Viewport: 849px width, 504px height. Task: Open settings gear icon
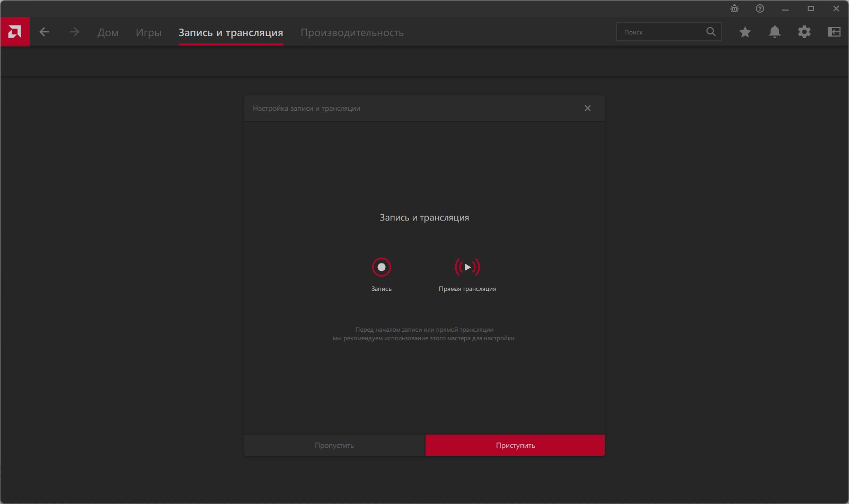point(804,32)
